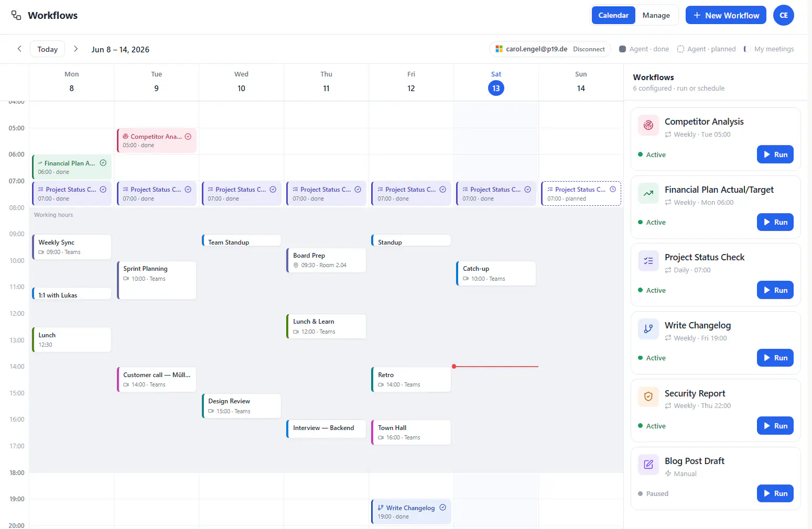
Task: Click done checkmark on Financial Plan event
Action: tap(103, 163)
